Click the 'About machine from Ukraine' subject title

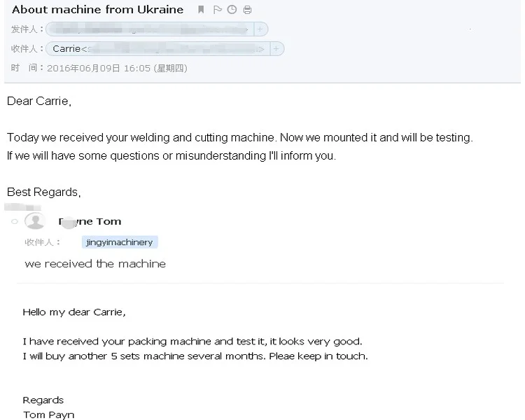[x=97, y=10]
